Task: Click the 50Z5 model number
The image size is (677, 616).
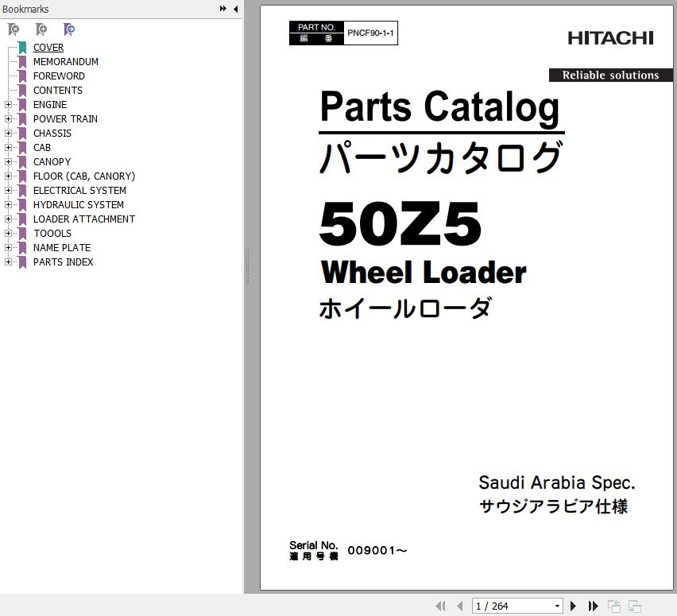Action: click(400, 223)
